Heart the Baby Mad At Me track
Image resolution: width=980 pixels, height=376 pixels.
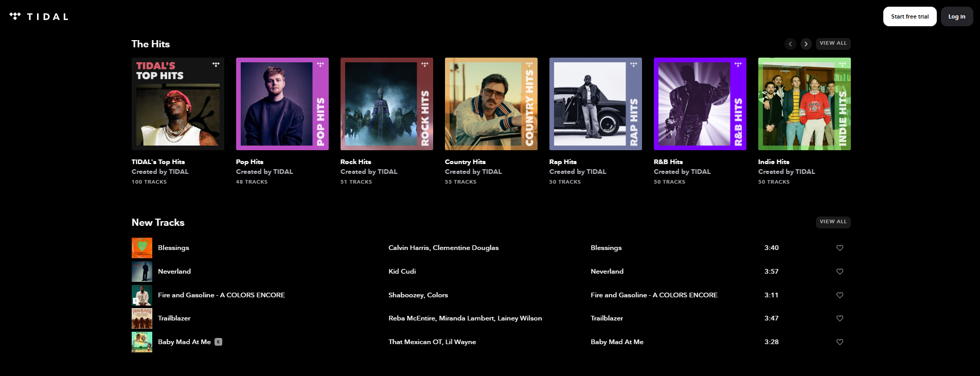point(840,342)
